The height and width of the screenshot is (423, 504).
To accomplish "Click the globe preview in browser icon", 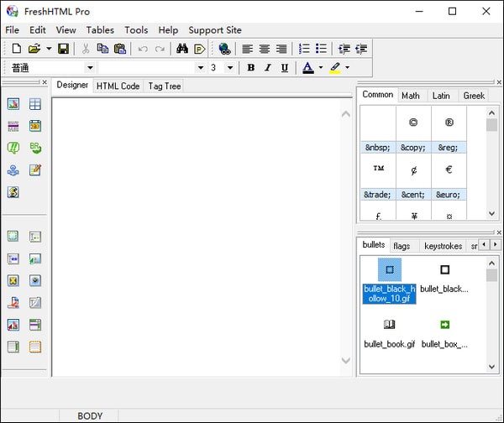I will point(224,49).
